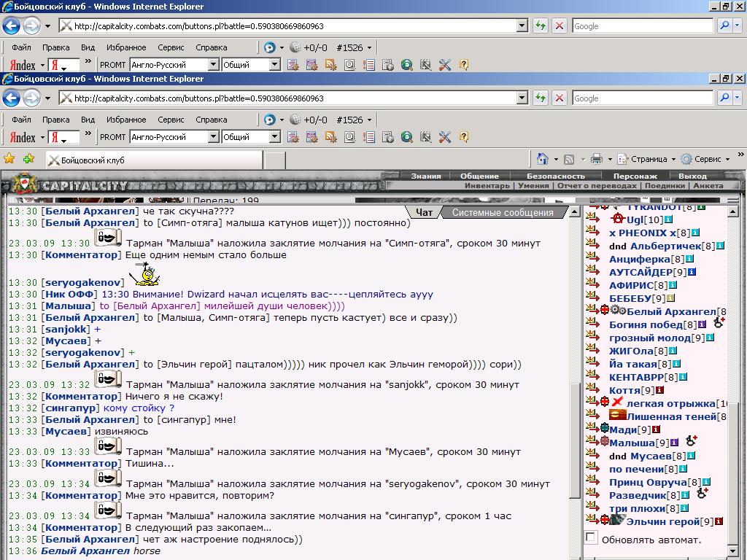Click injury icon next to Разведчик
The height and width of the screenshot is (560, 747).
point(702,494)
